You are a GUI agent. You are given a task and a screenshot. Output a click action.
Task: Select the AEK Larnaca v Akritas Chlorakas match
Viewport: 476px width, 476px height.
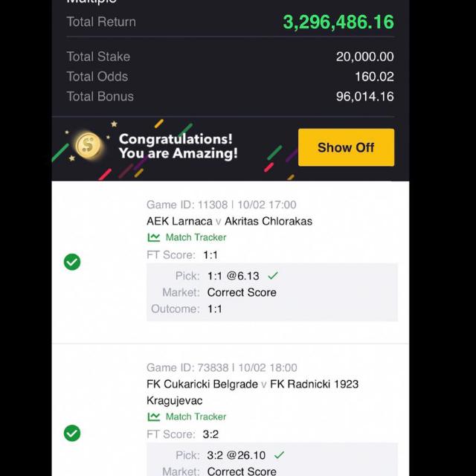coord(229,221)
